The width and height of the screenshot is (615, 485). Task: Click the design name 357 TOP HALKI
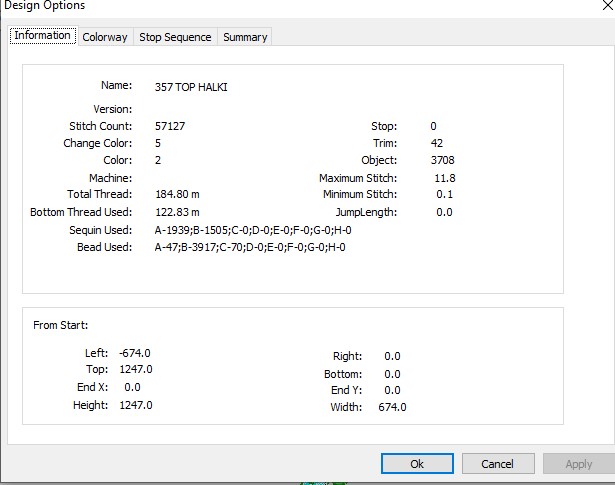pos(191,87)
